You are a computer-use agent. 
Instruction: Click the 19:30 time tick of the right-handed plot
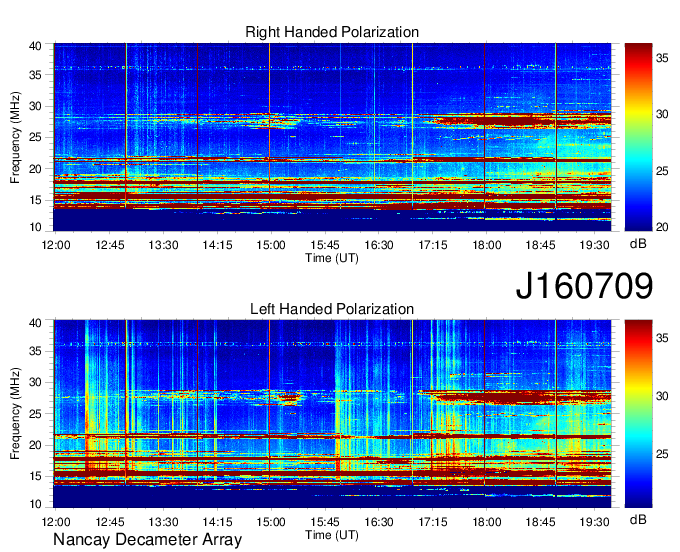tap(594, 245)
